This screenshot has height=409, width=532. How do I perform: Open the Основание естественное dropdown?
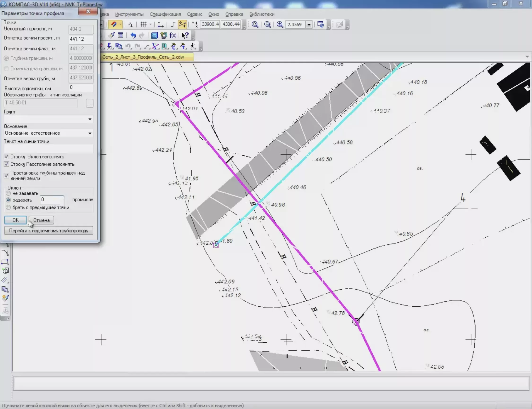(x=90, y=133)
